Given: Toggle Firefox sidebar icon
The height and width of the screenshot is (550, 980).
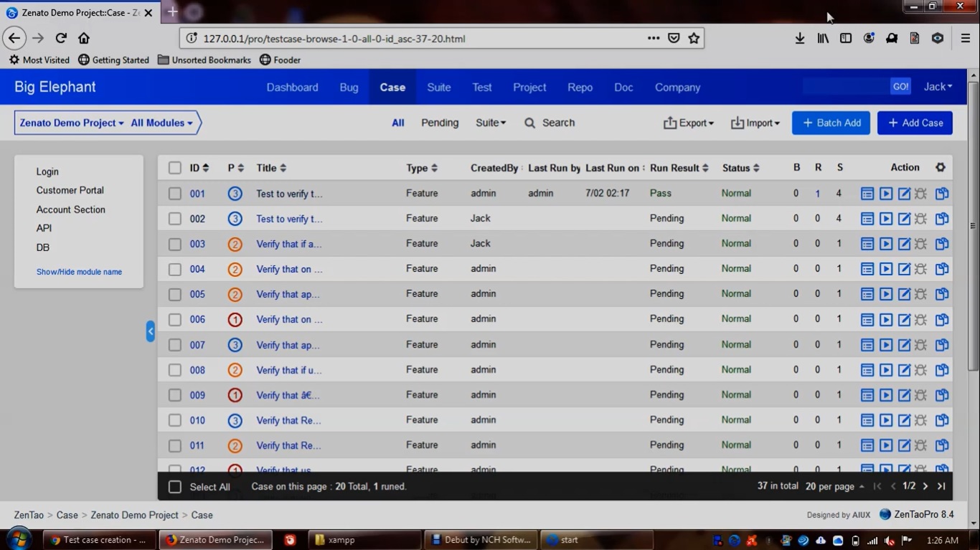Looking at the screenshot, I should point(846,39).
